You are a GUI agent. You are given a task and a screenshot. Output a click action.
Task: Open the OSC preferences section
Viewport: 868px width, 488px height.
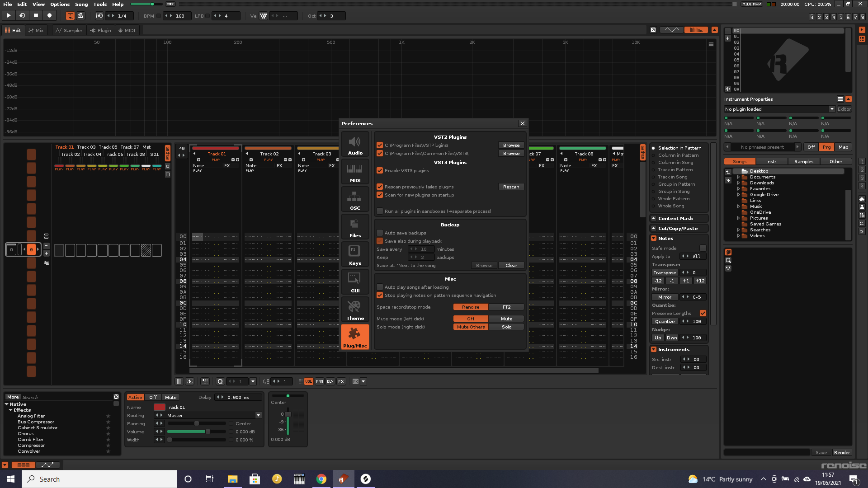point(355,200)
